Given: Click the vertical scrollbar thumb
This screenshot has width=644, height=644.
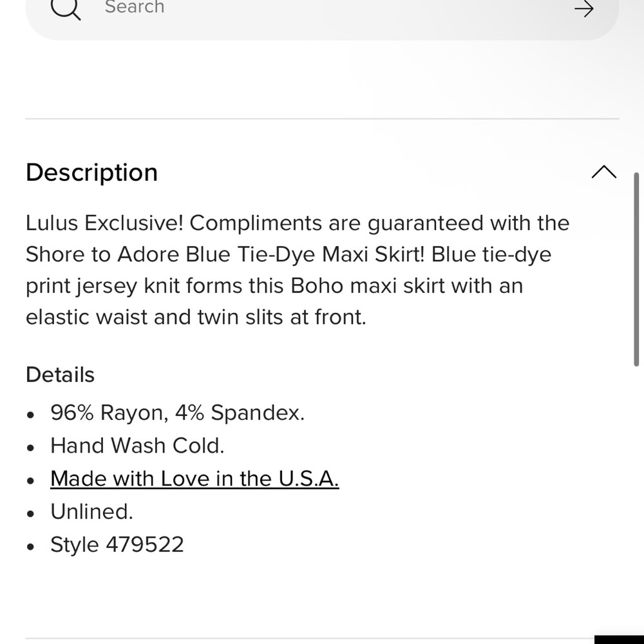Looking at the screenshot, I should (637, 269).
